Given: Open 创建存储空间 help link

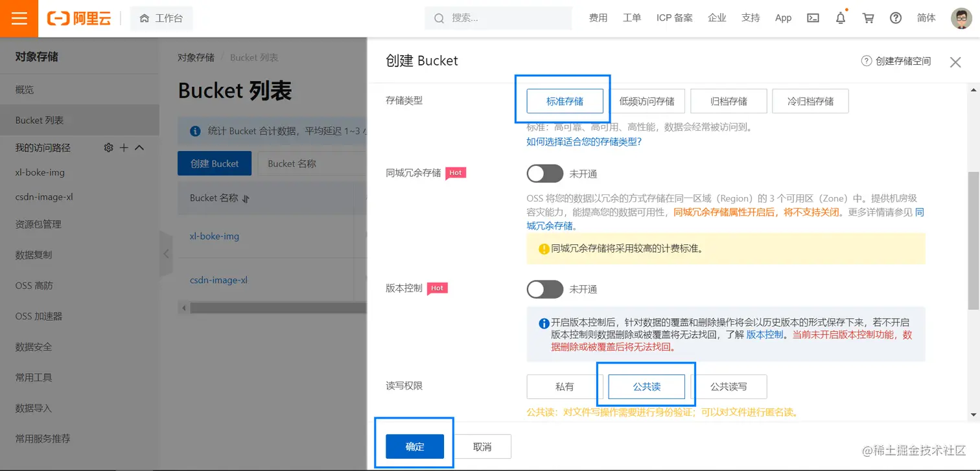Looking at the screenshot, I should 896,61.
